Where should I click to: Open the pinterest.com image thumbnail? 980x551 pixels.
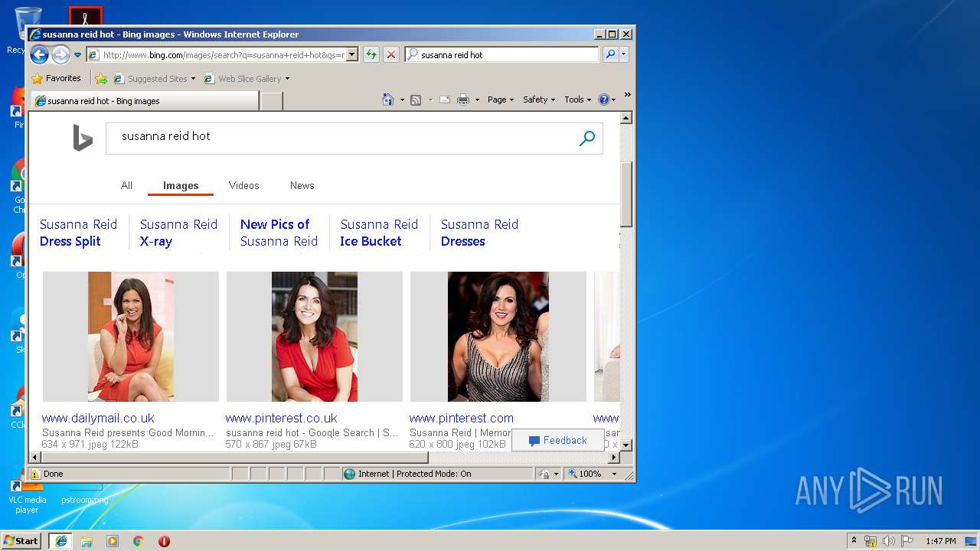(x=498, y=337)
